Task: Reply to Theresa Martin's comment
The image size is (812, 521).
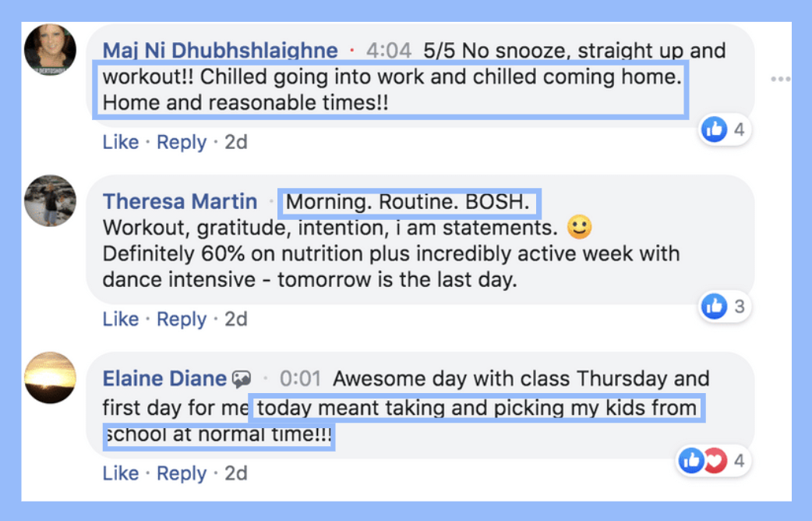Action: coord(182,319)
